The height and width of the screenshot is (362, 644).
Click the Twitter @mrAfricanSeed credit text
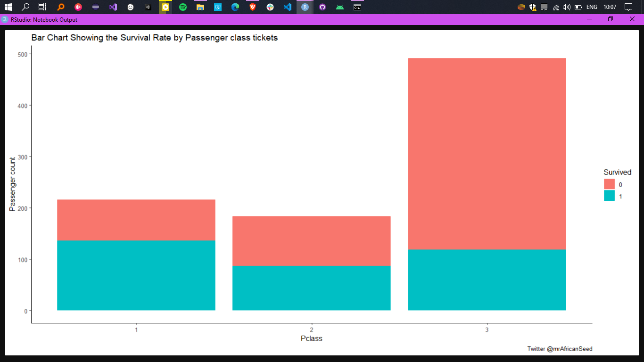560,349
